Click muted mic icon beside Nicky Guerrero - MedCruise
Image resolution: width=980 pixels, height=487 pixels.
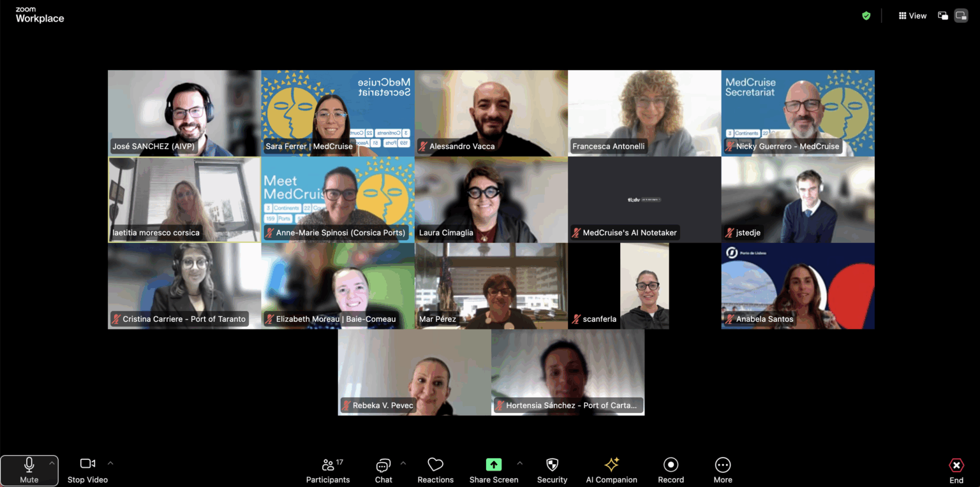(x=729, y=147)
